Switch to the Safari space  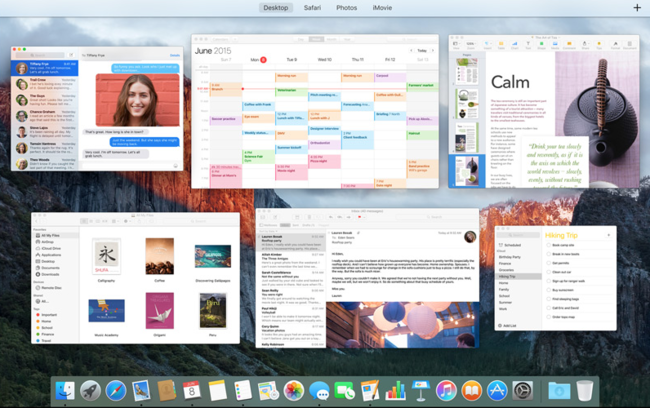(x=313, y=8)
